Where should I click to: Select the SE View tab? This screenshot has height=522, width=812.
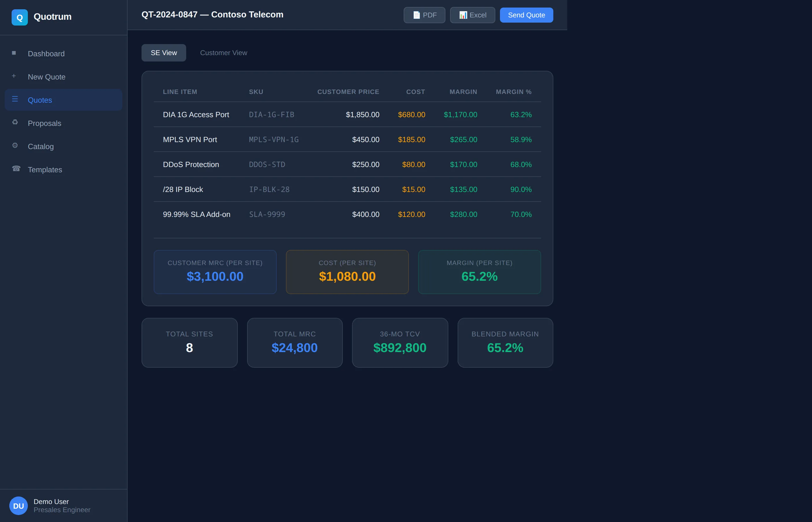164,53
